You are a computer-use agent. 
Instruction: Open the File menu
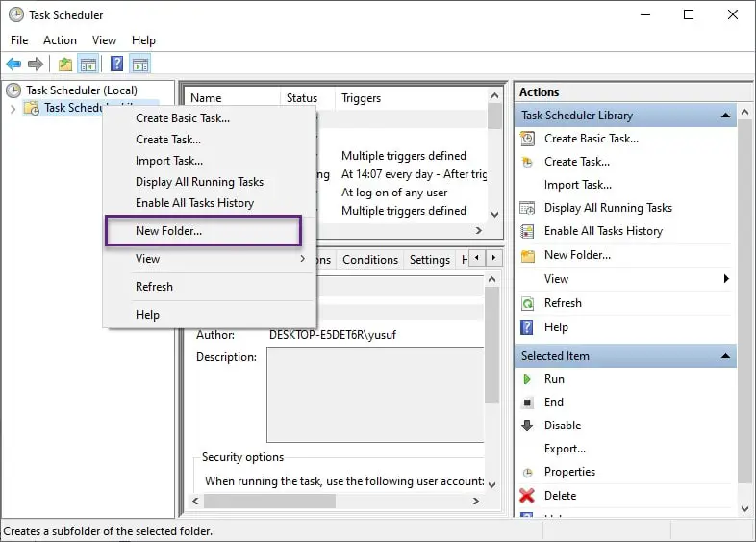(x=19, y=40)
